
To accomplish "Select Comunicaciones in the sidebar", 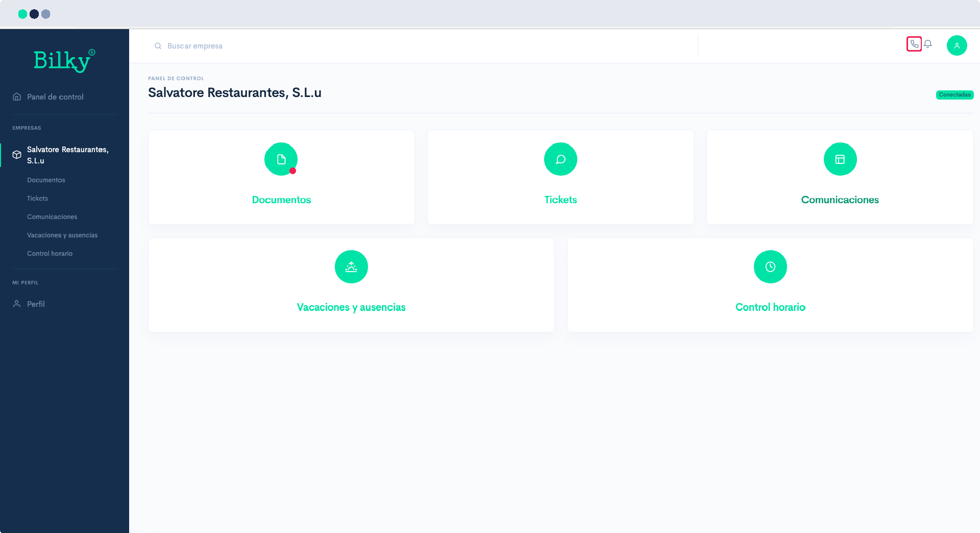I will (x=52, y=217).
